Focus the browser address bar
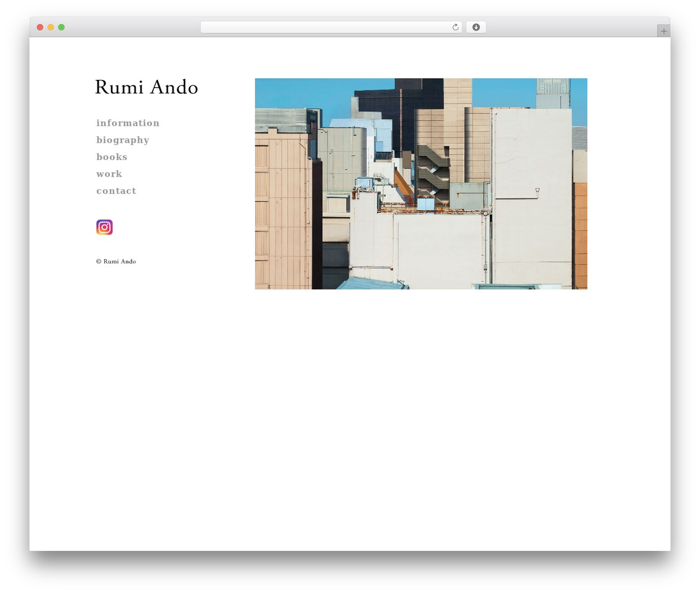700x593 pixels. (x=331, y=27)
